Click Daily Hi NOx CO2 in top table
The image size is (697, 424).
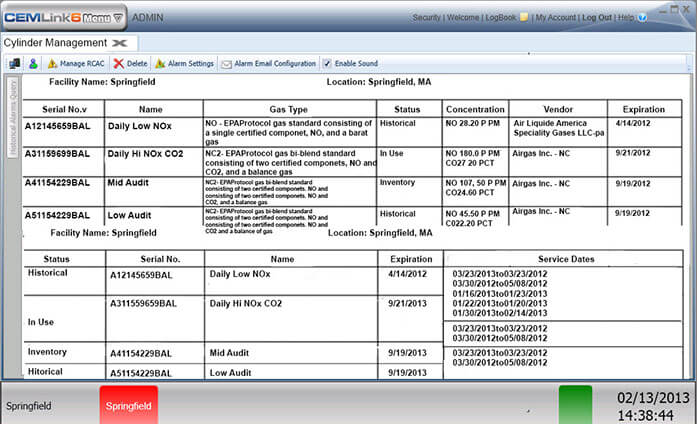pos(145,154)
